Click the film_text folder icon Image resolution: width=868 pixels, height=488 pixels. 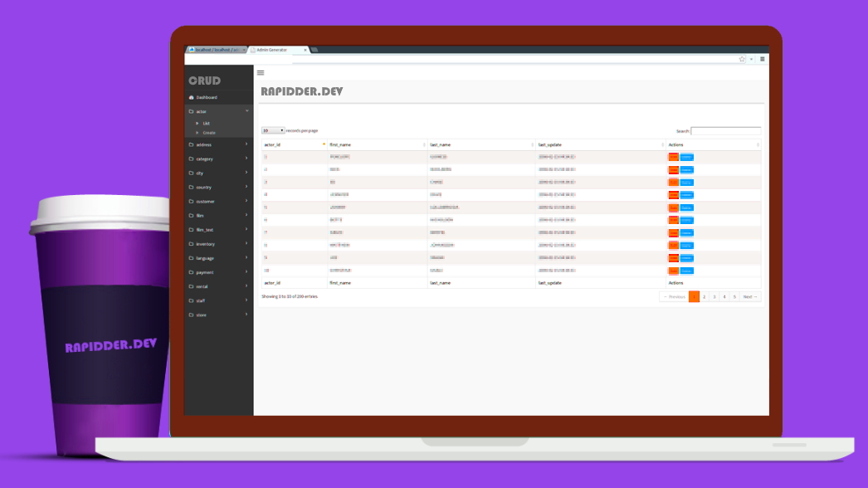pos(192,230)
